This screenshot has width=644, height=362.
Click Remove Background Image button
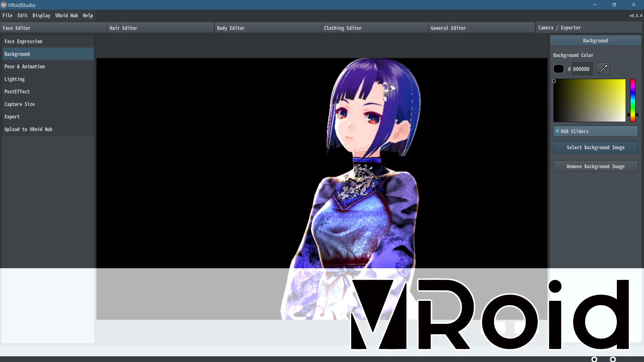tap(596, 166)
